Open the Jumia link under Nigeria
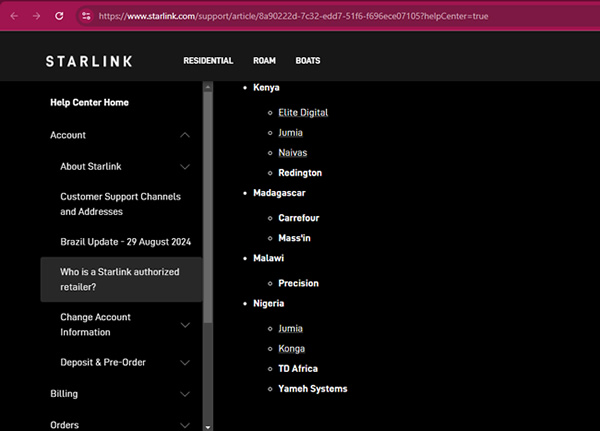600x431 pixels. (x=290, y=328)
